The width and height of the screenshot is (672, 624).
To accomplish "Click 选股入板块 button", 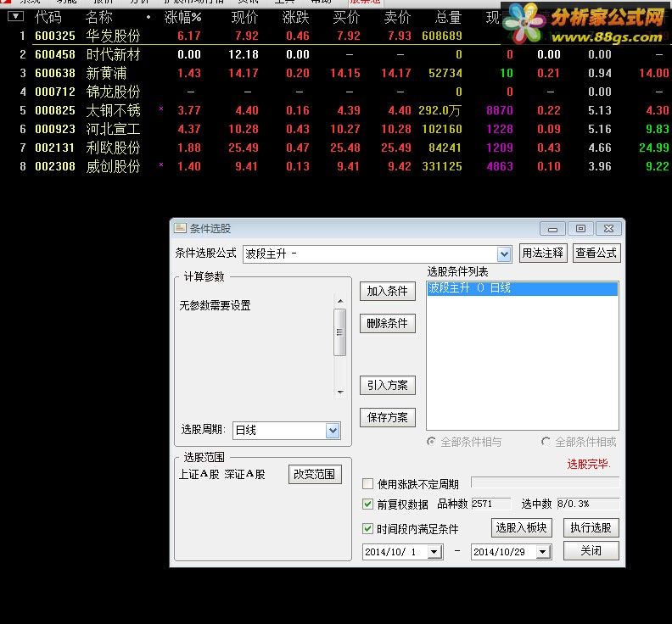I will point(522,527).
